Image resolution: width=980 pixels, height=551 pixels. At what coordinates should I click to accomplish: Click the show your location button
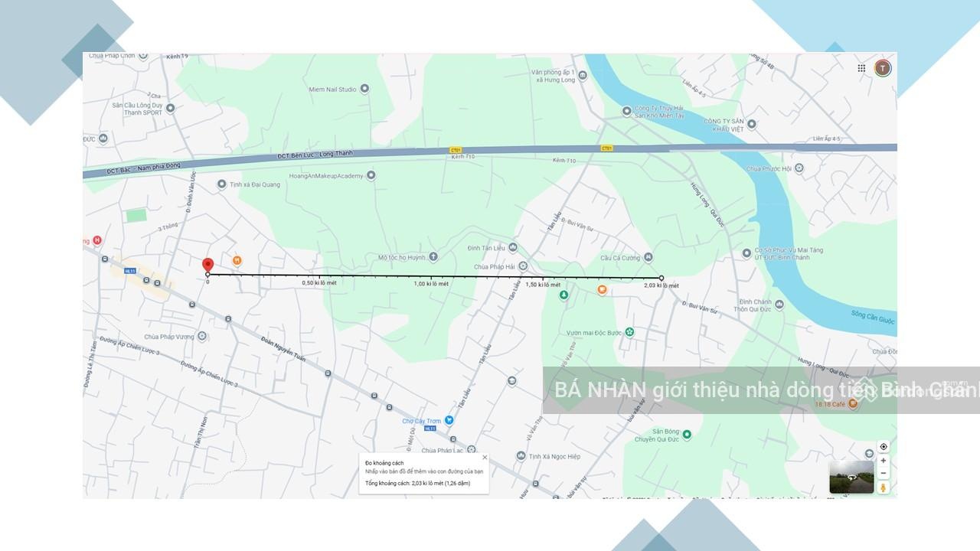point(883,447)
